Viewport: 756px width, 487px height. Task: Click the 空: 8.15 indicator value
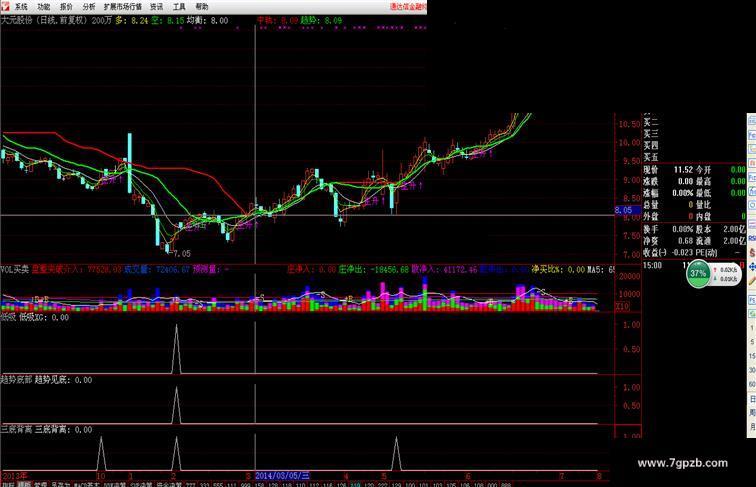[167, 21]
